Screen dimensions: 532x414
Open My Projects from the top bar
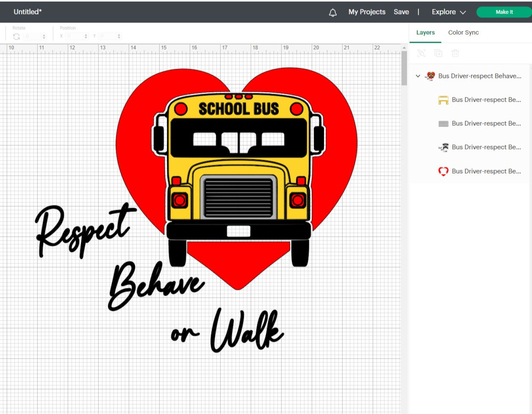point(367,12)
